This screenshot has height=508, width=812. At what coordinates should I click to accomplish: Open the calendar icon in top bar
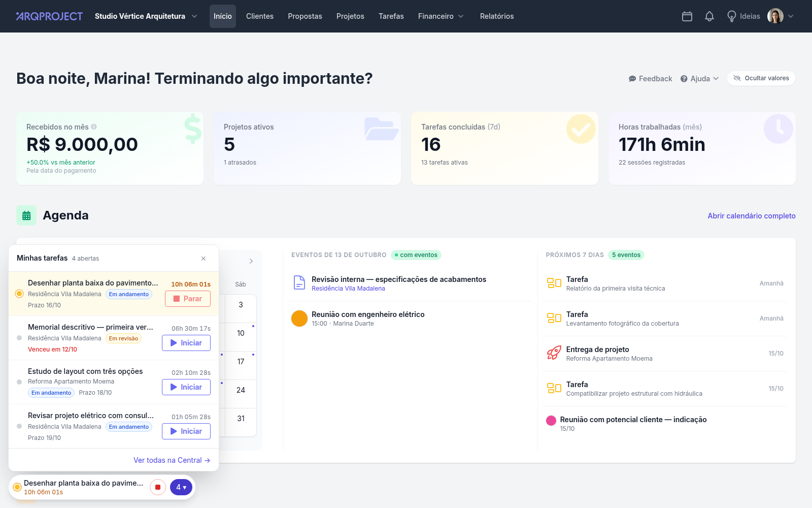(687, 16)
